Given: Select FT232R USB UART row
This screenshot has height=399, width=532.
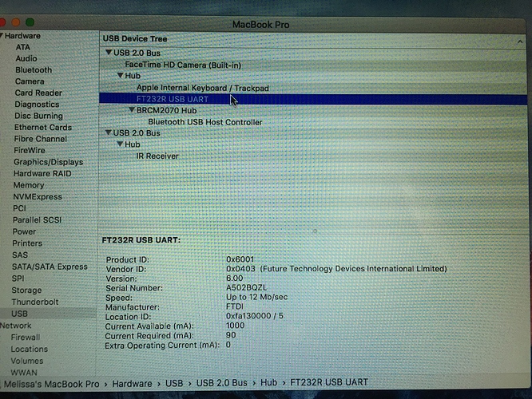Looking at the screenshot, I should pyautogui.click(x=312, y=99).
